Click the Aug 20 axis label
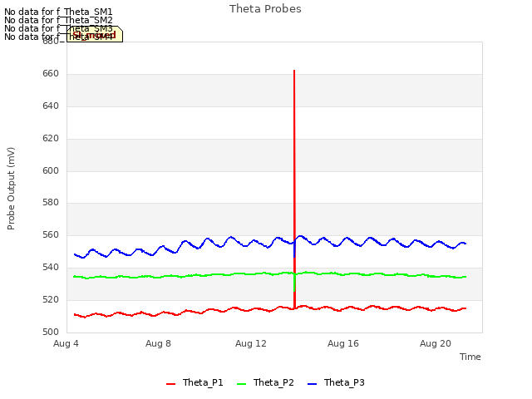 pyautogui.click(x=436, y=343)
